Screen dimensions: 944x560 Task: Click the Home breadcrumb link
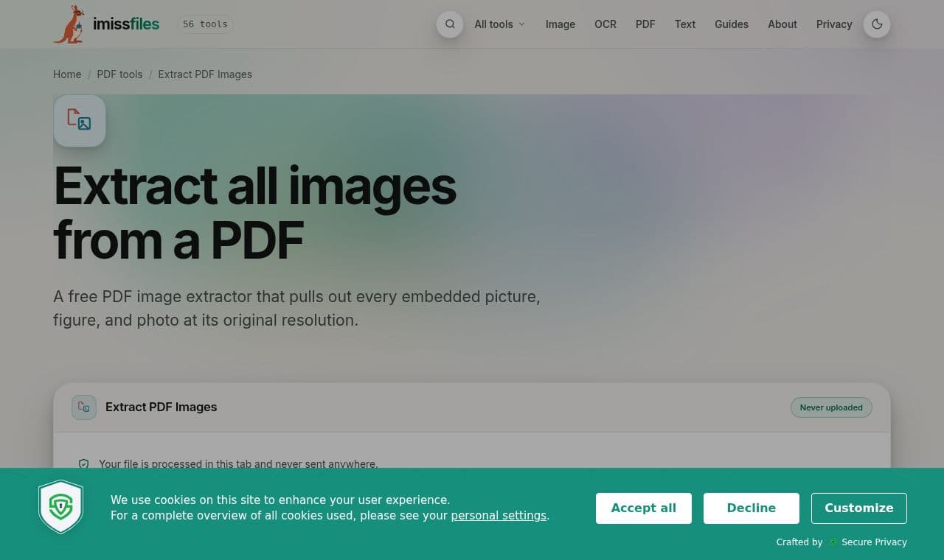coord(67,74)
